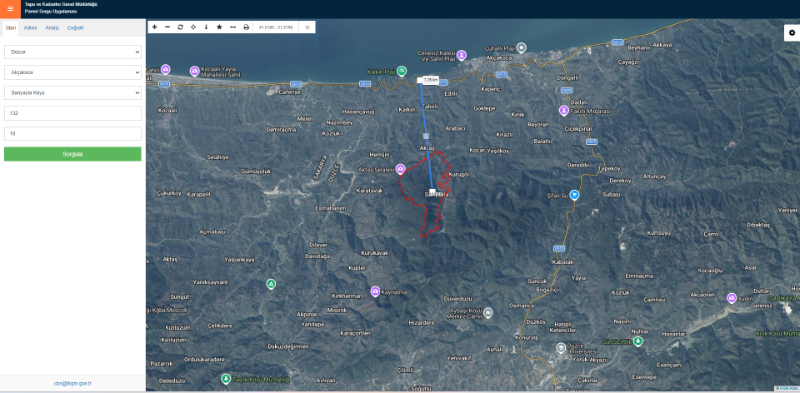Click the Çuhallı Plajı gray marker
Viewport: 800px width, 393px height.
coord(521,47)
